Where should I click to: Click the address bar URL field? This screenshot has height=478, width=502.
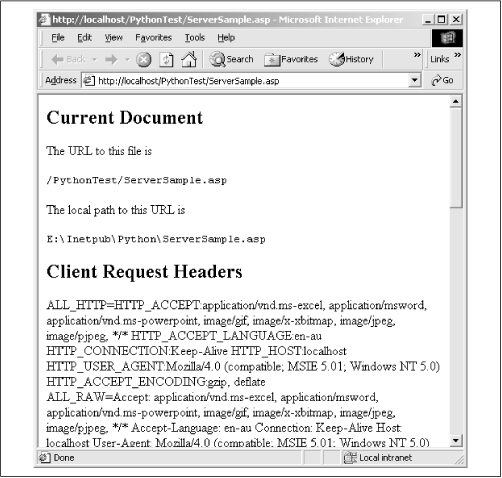click(245, 81)
